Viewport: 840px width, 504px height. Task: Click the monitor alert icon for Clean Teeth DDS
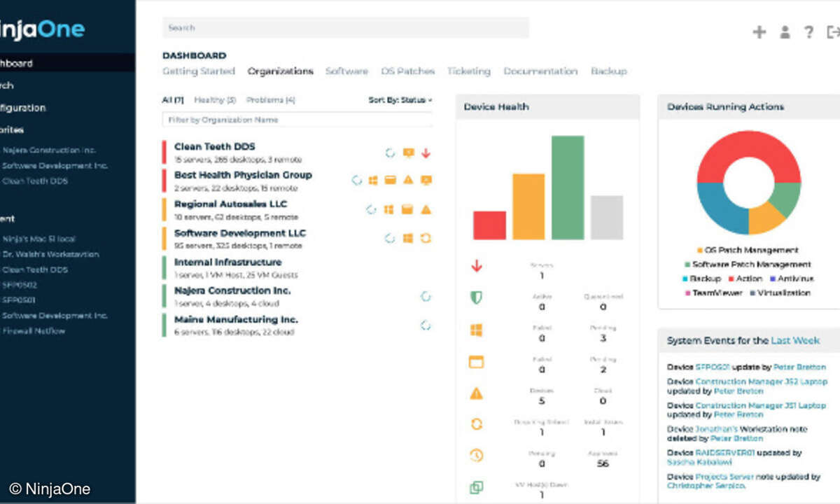[409, 153]
